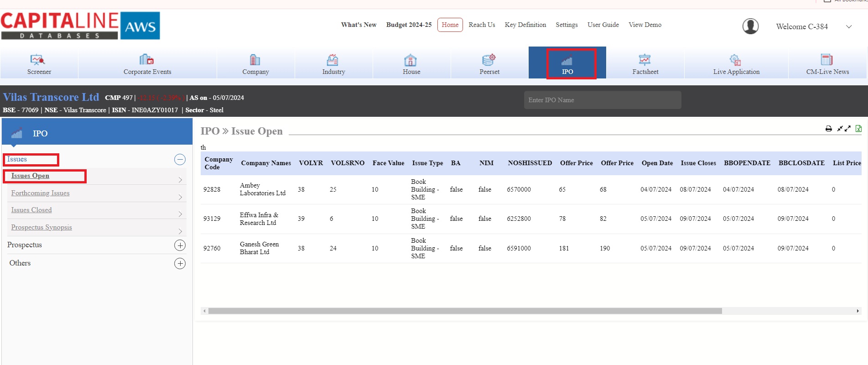Click the print icon above the table
The image size is (868, 365).
coord(828,129)
